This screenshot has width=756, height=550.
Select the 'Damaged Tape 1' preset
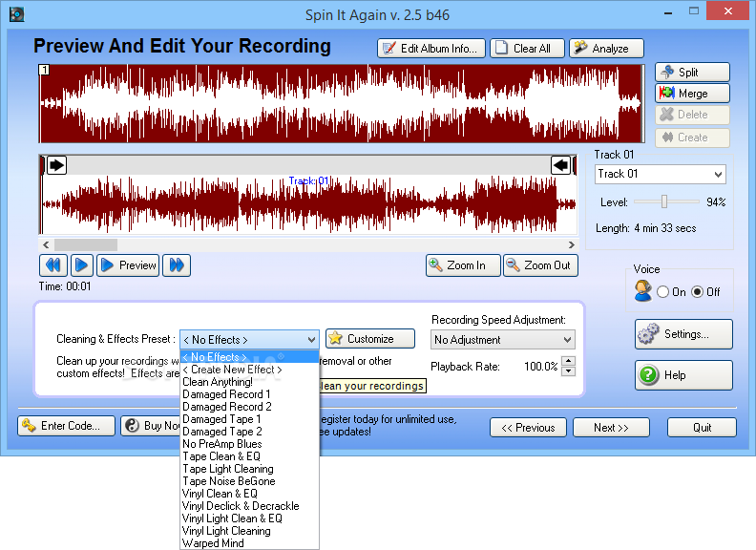(x=249, y=419)
